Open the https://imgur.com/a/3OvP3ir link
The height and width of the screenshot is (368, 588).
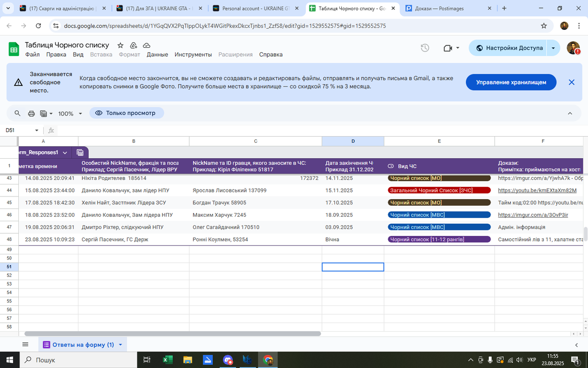click(x=533, y=215)
